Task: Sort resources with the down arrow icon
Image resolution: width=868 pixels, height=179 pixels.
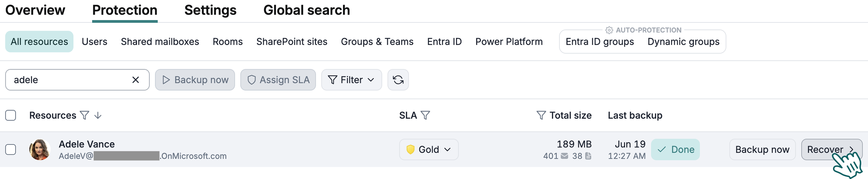Action: (98, 116)
